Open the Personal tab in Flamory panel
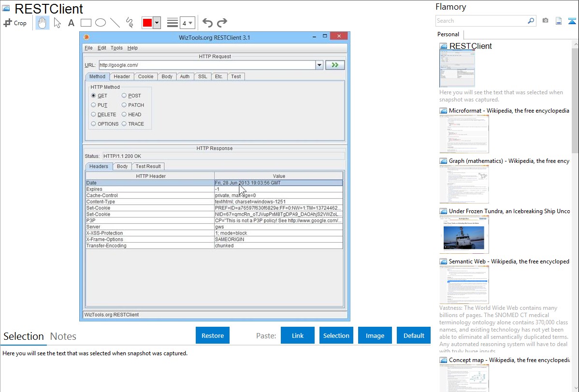 click(x=449, y=34)
